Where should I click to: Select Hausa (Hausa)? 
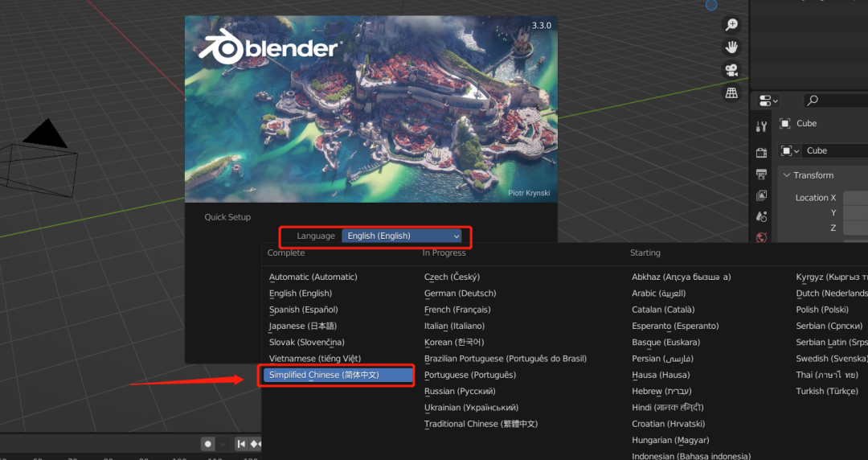click(661, 376)
